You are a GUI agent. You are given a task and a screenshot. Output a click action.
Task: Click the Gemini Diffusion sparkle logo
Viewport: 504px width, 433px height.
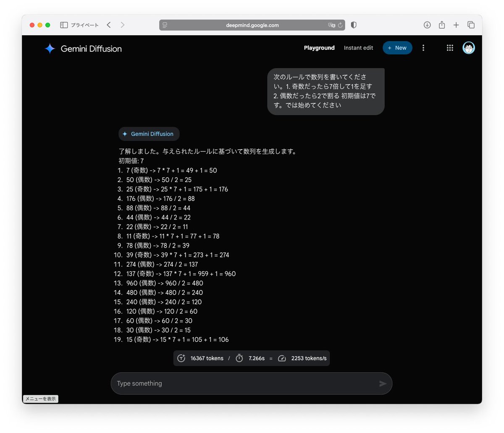point(50,48)
